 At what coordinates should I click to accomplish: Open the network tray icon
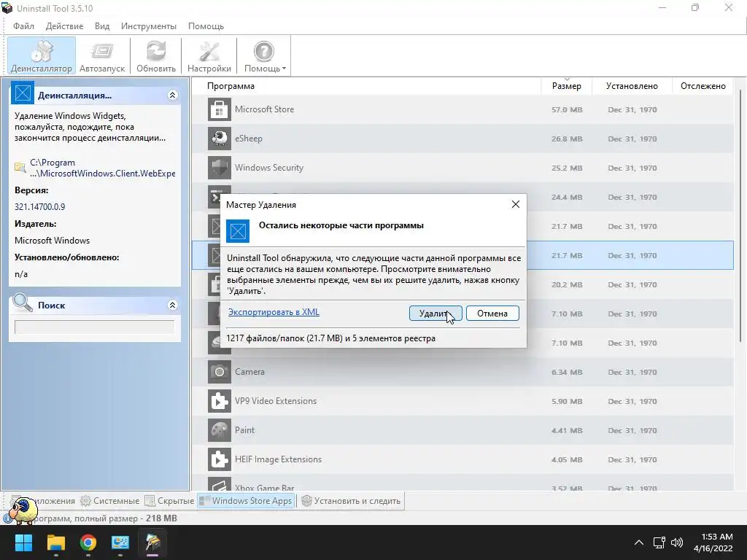(659, 542)
